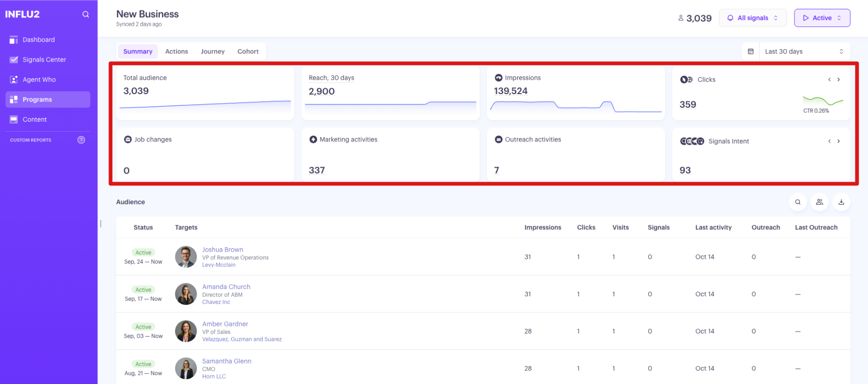This screenshot has height=384, width=868.
Task: Show previous metric on the Clicks card
Action: pyautogui.click(x=829, y=80)
